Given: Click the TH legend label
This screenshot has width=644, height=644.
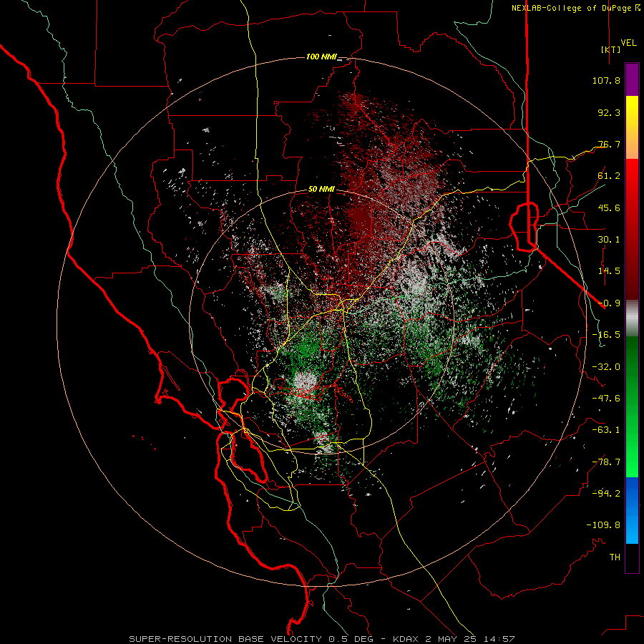Looking at the screenshot, I should (615, 557).
